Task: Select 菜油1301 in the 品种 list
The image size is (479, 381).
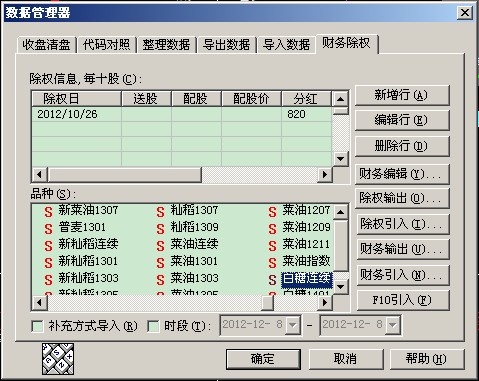Action: point(195,261)
